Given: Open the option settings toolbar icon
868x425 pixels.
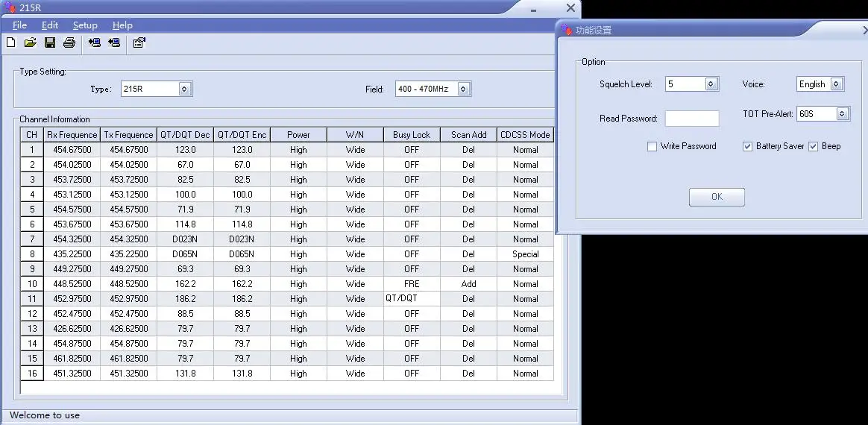Looking at the screenshot, I should pyautogui.click(x=139, y=42).
